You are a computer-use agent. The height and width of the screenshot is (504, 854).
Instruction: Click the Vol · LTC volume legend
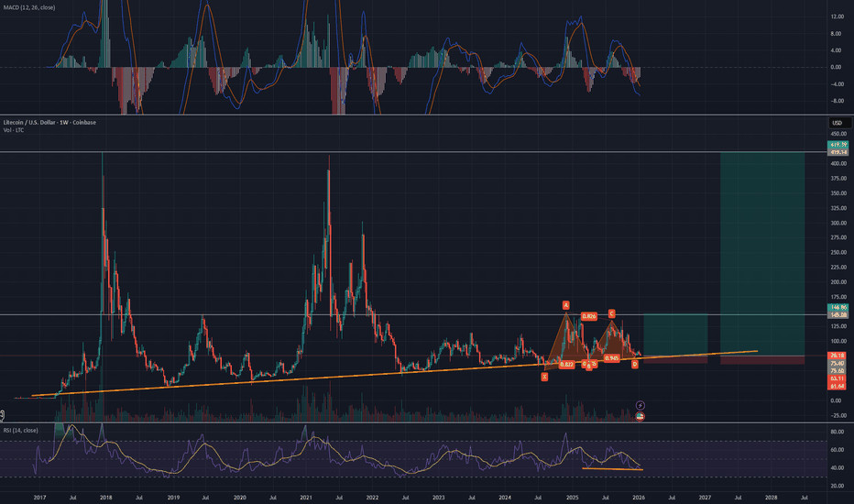16,131
